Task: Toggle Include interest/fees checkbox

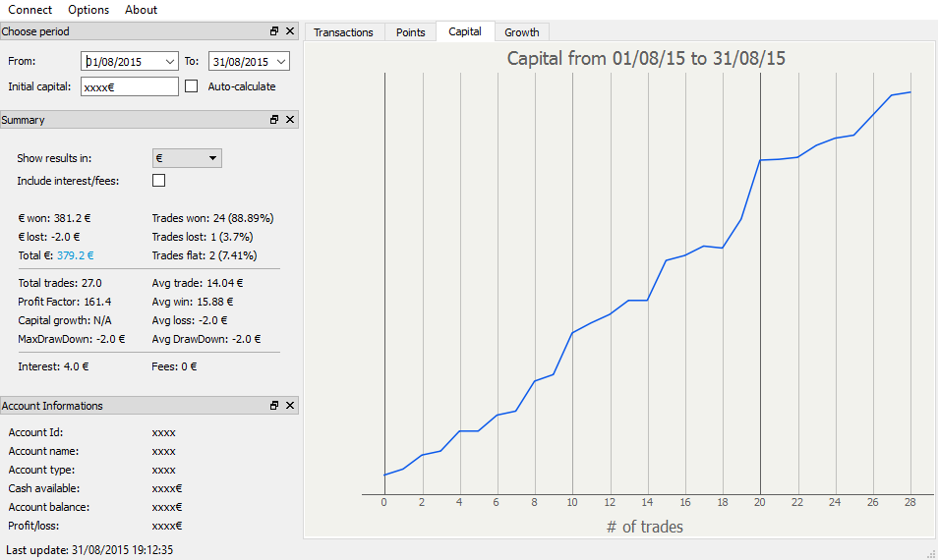Action: pos(158,181)
